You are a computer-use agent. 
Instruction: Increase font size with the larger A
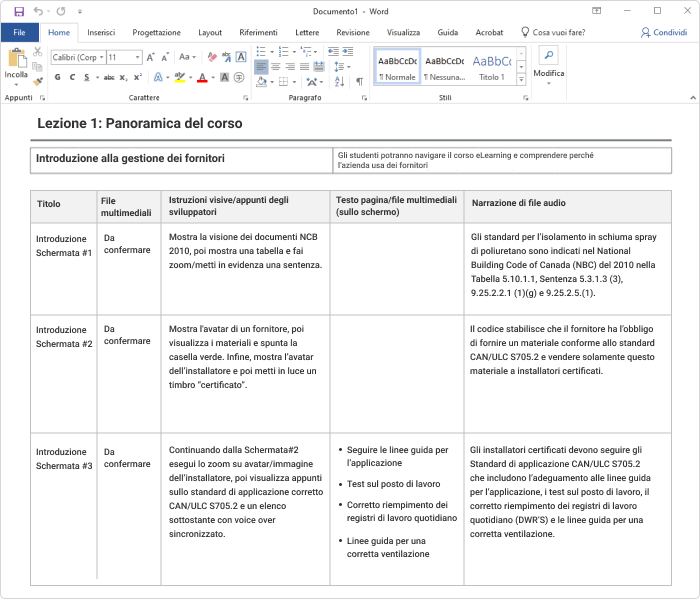click(x=151, y=57)
